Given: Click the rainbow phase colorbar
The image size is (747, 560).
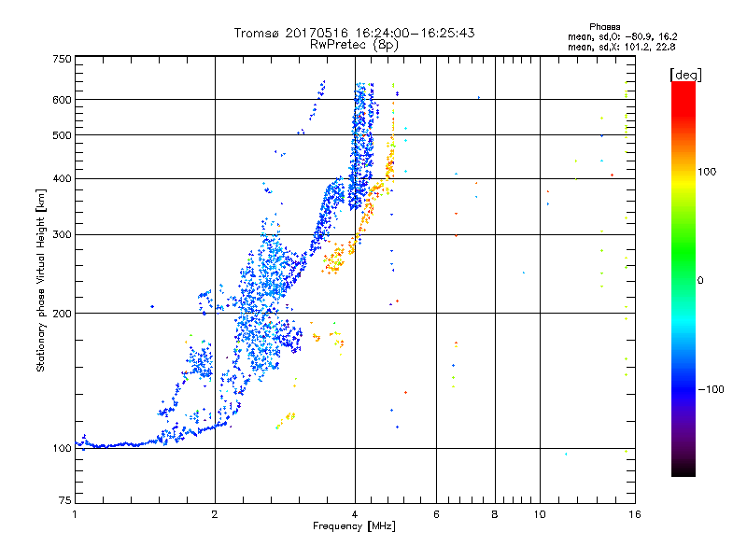Looking at the screenshot, I should 684,279.
